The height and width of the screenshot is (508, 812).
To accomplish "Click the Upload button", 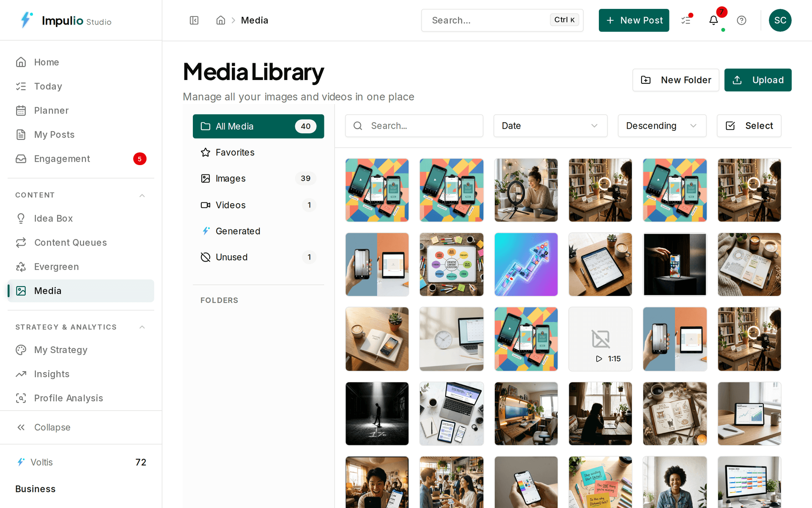I will tap(758, 80).
